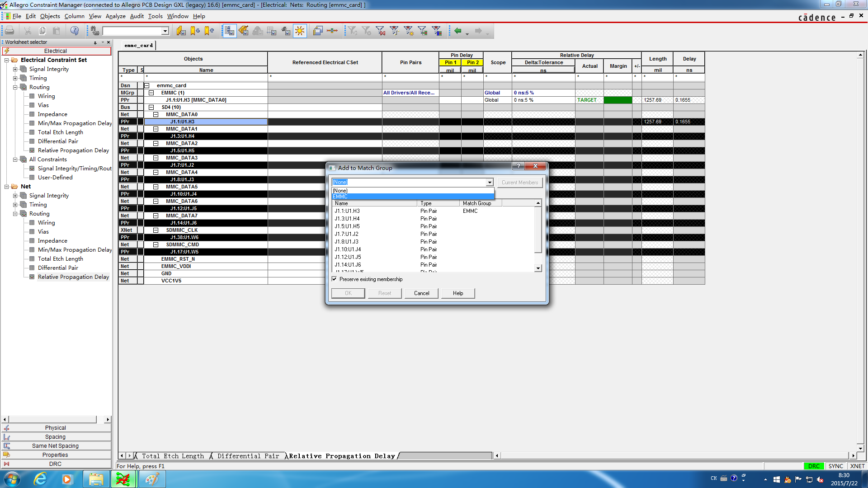
Task: Click the Current Members button
Action: pyautogui.click(x=520, y=183)
